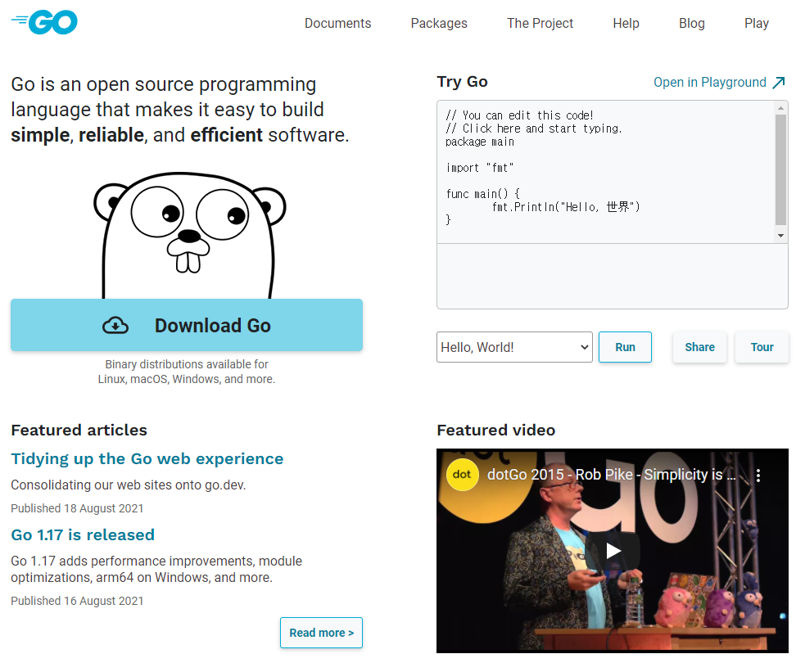Open the video three-dot options menu
This screenshot has height=672, width=796.
coord(758,475)
